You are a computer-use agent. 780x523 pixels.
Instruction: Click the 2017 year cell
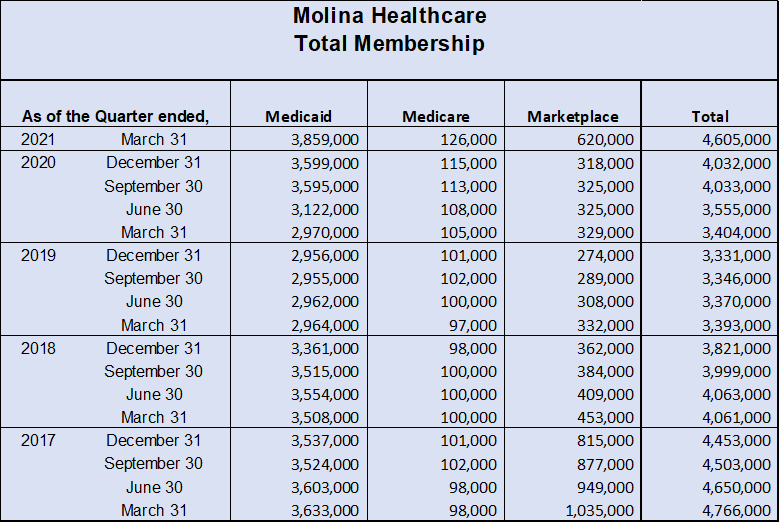point(38,440)
